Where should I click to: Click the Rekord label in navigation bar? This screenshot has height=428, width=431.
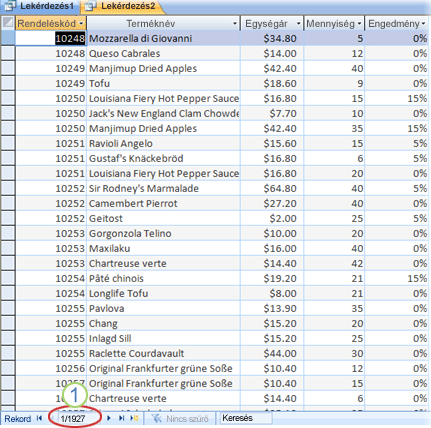click(18, 419)
